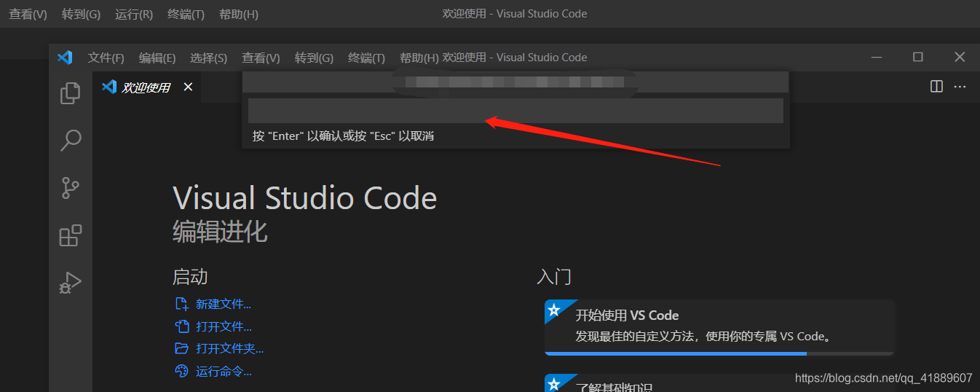Open the 开始使用 VS Code walkthrough card
The height and width of the screenshot is (392, 980).
point(719,327)
